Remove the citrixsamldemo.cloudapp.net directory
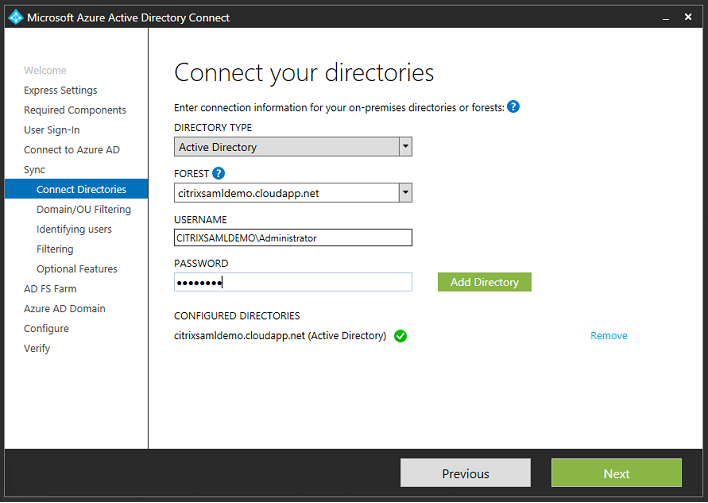The width and height of the screenshot is (708, 503). [608, 336]
